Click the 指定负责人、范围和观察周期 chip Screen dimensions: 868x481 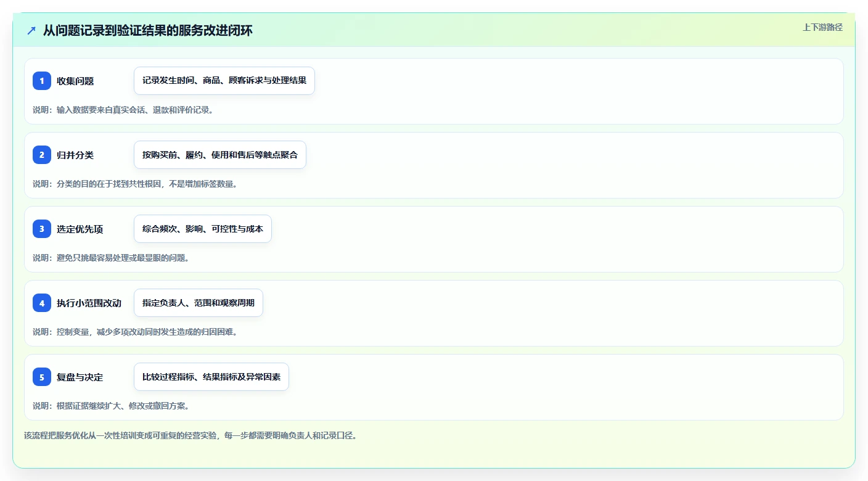tap(199, 303)
